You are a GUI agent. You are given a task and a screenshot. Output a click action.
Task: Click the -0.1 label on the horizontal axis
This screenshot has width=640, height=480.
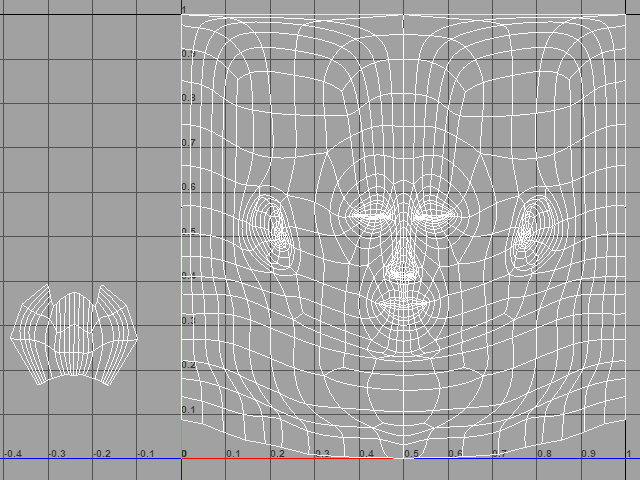pos(146,454)
